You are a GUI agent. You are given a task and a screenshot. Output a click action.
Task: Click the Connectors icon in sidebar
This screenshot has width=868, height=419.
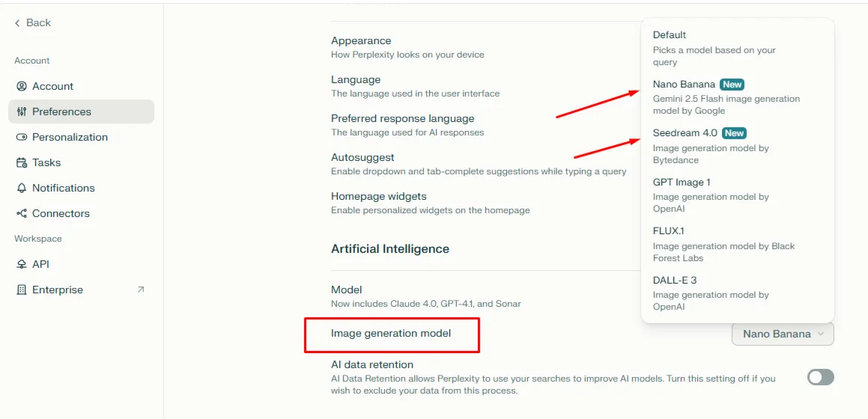(22, 213)
